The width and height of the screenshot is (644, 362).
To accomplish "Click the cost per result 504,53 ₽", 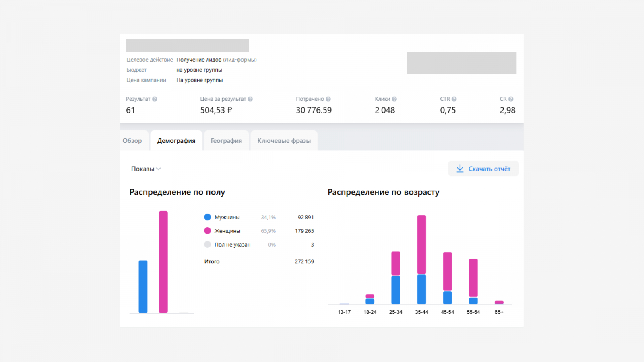I will pos(216,110).
